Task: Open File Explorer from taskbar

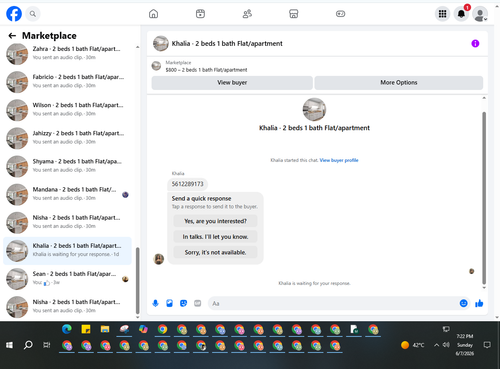Action: pyautogui.click(x=105, y=329)
